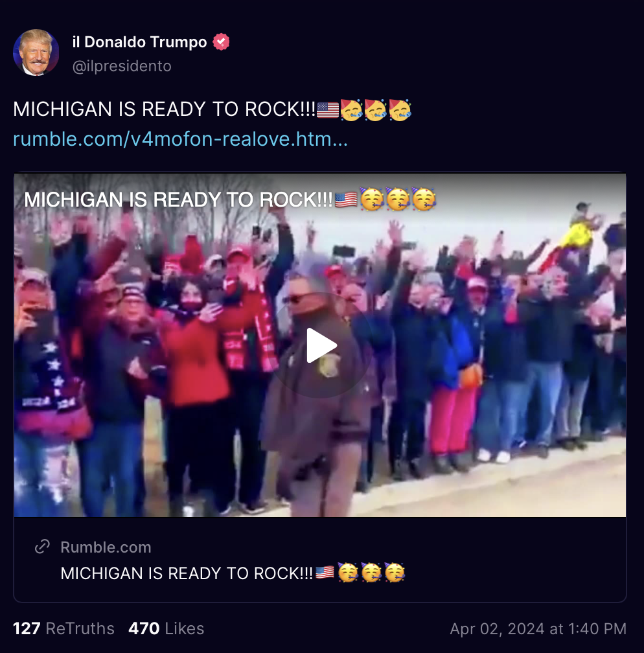Click the first party-face emoji in post text

point(351,110)
